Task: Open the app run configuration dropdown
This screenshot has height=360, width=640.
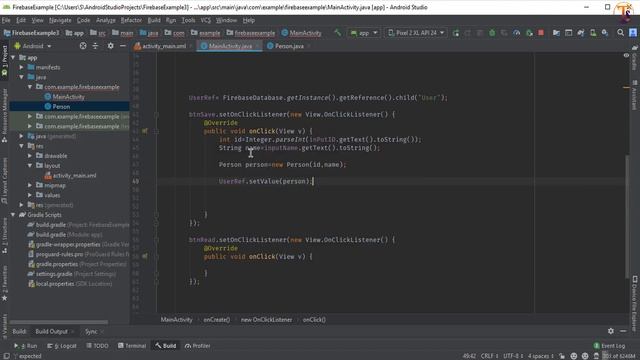Action: [364, 33]
